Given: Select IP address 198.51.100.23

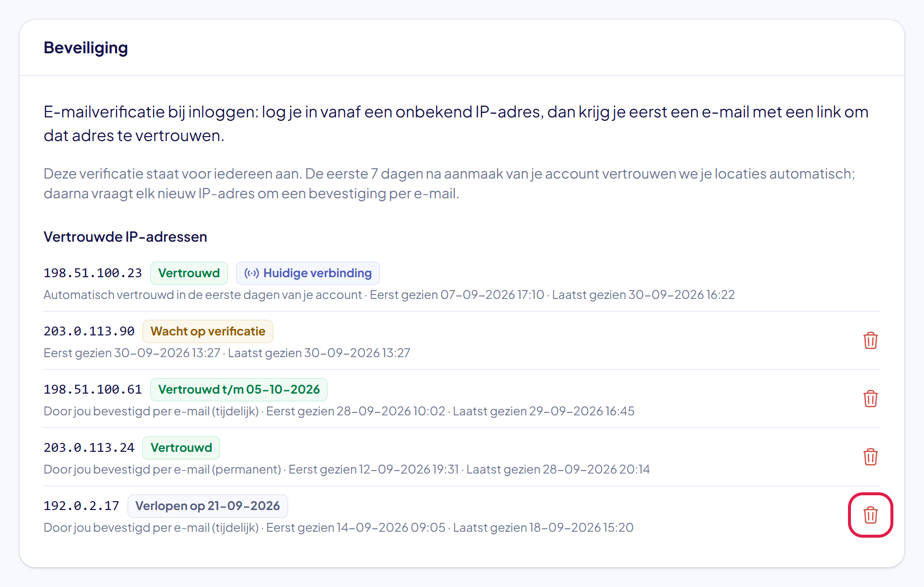Looking at the screenshot, I should click(93, 273).
